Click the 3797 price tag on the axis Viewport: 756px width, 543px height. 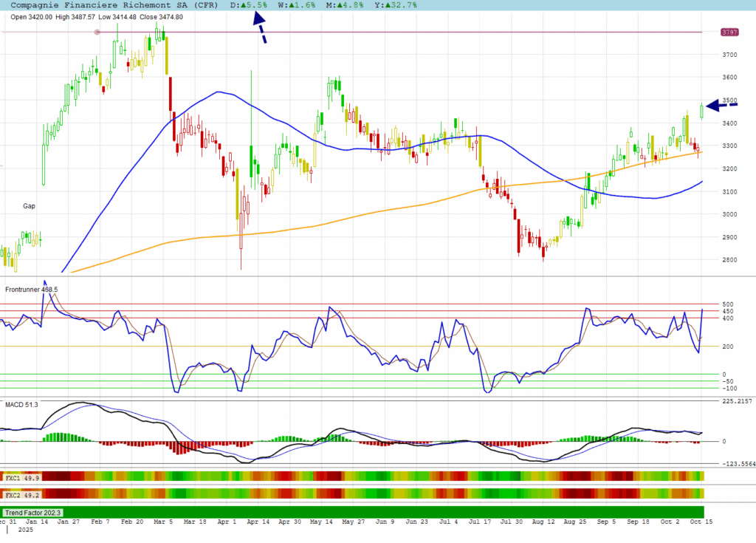pos(730,33)
